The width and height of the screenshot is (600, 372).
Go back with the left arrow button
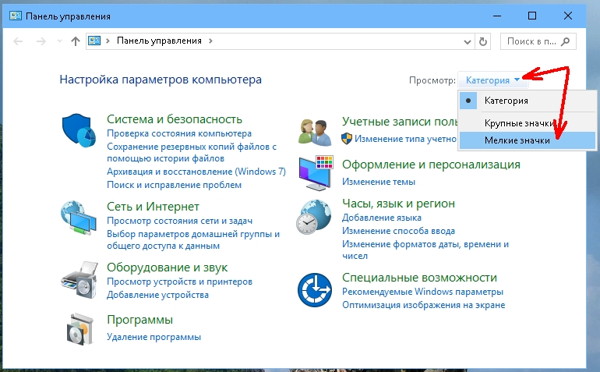(18, 41)
